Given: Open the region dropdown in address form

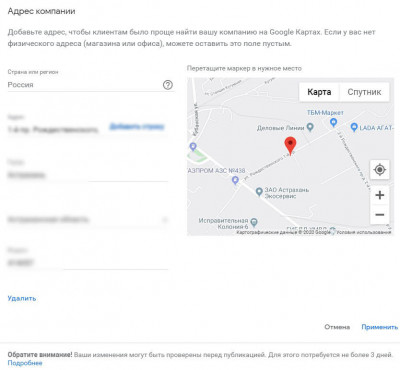Looking at the screenshot, I should [87, 220].
